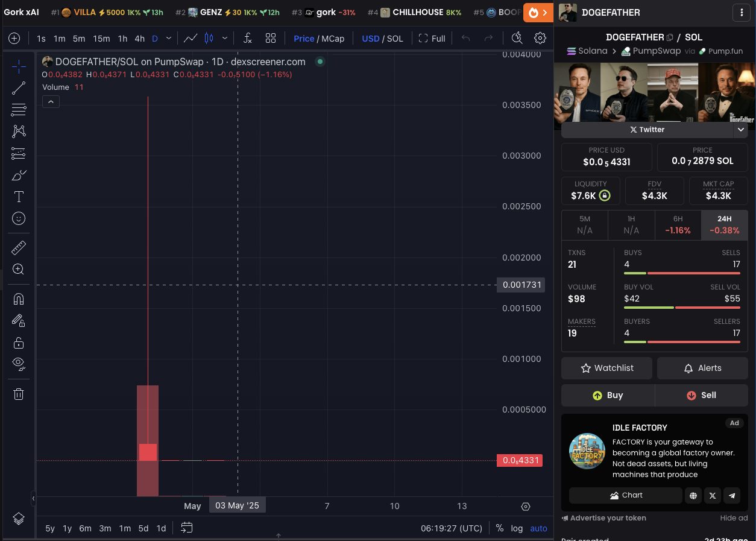Copy the DOGEFATHER token address icon
756x541 pixels.
coord(670,37)
